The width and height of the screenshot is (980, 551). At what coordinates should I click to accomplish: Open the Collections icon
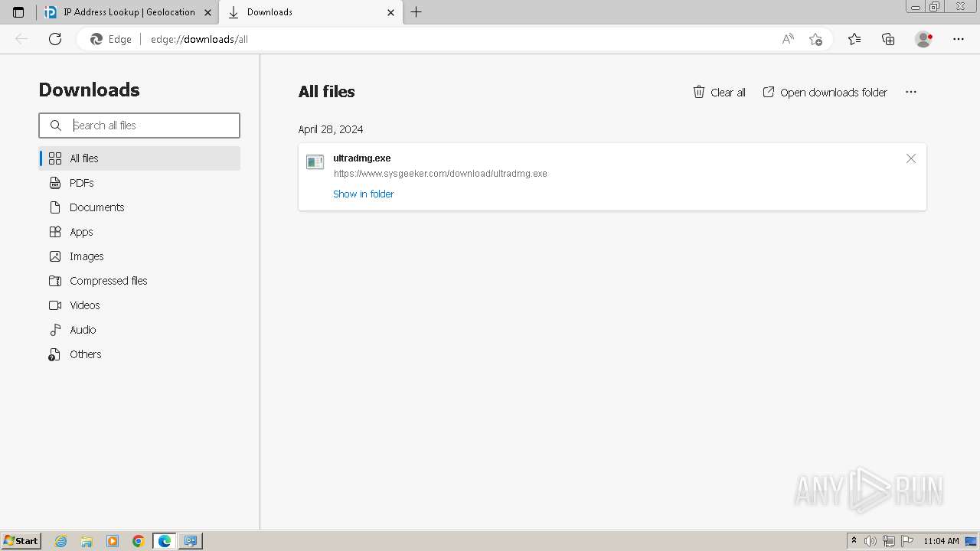[x=888, y=39]
